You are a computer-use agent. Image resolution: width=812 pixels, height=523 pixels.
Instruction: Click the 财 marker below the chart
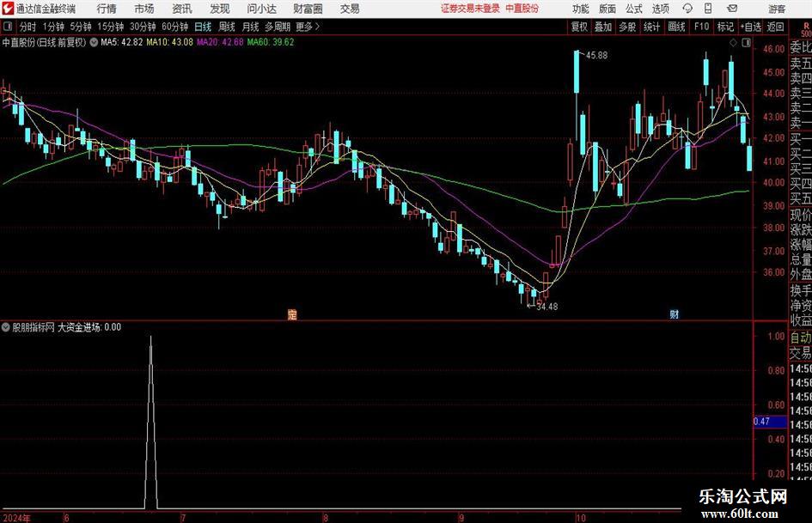(x=675, y=313)
